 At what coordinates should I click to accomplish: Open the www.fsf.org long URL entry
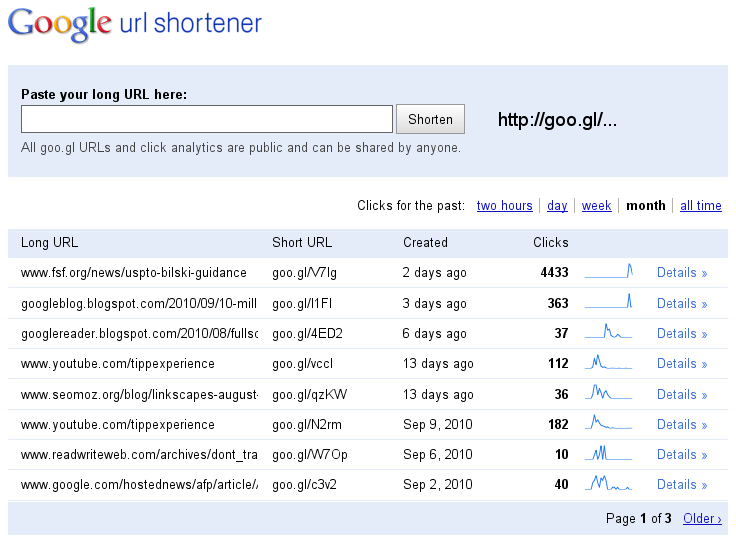pos(133,273)
